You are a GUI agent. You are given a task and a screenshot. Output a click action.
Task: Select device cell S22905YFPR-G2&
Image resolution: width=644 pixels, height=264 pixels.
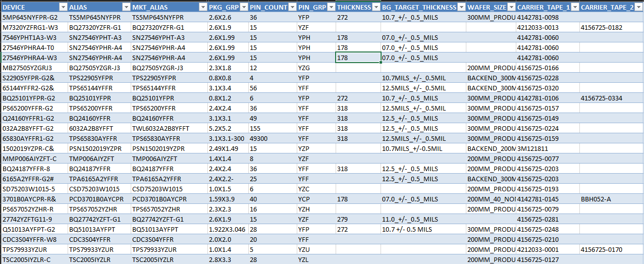pyautogui.click(x=34, y=78)
